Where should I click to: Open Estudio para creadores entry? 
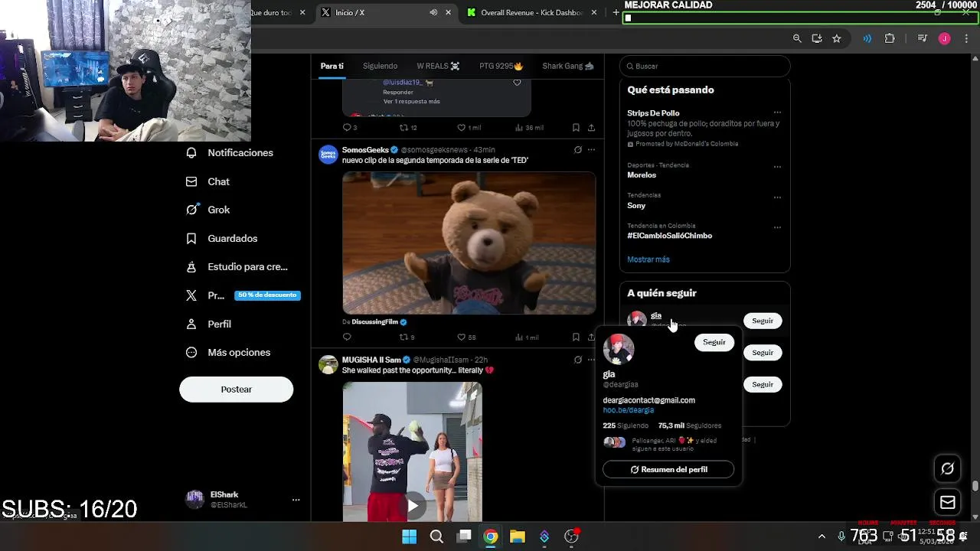point(237,267)
